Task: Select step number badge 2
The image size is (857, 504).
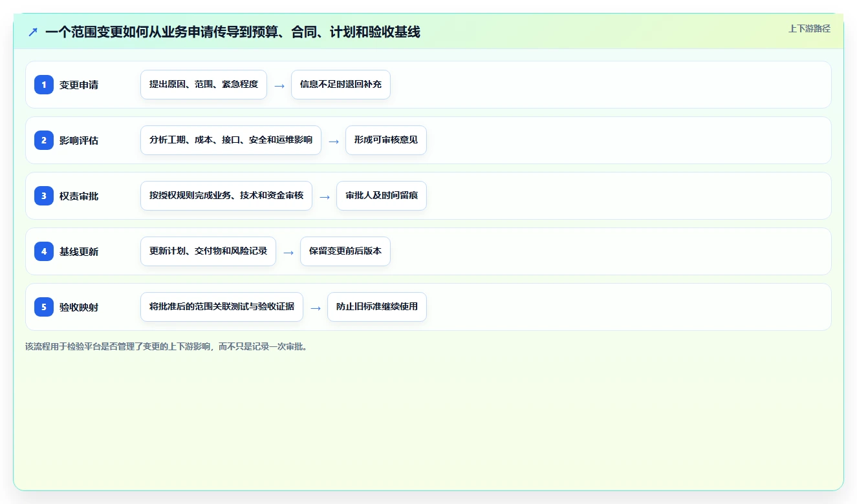Action: [x=44, y=140]
